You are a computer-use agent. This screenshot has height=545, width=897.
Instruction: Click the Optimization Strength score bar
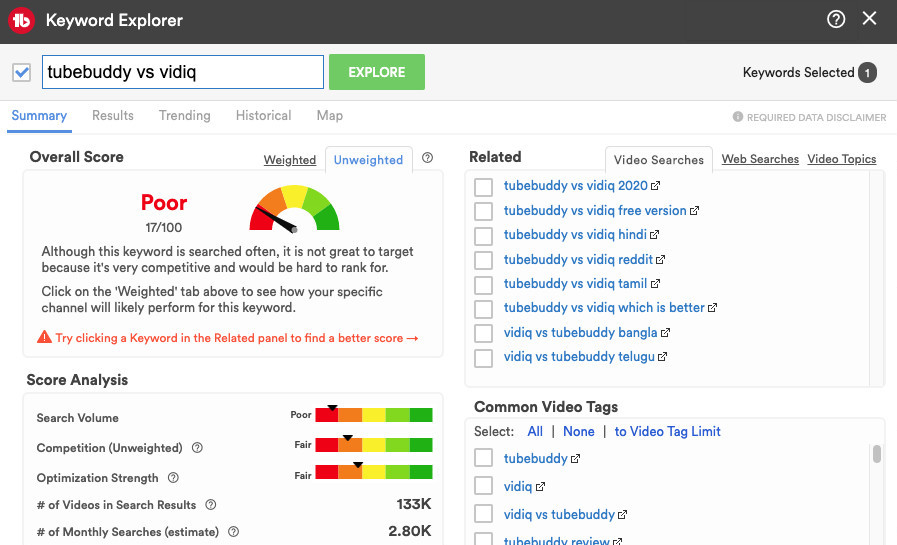(374, 472)
